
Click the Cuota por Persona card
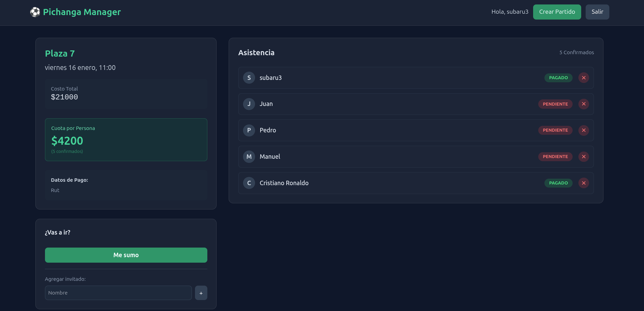point(126,140)
